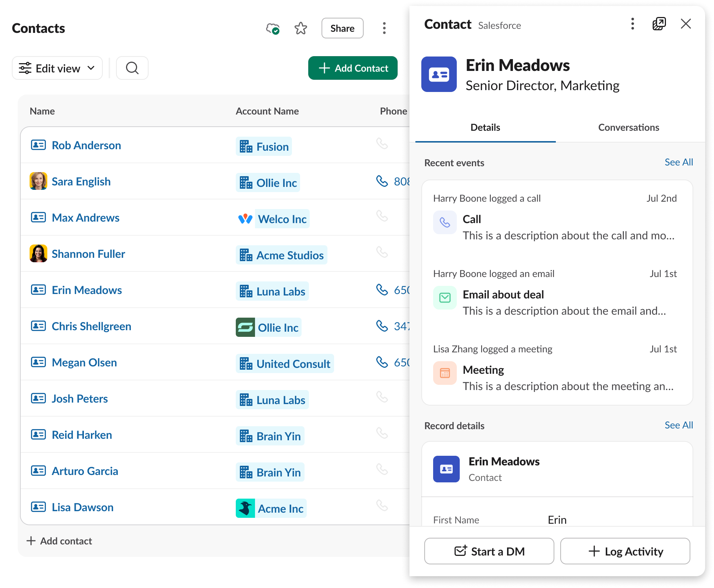Click the search magnifier icon
The width and height of the screenshot is (714, 588).
click(x=132, y=68)
